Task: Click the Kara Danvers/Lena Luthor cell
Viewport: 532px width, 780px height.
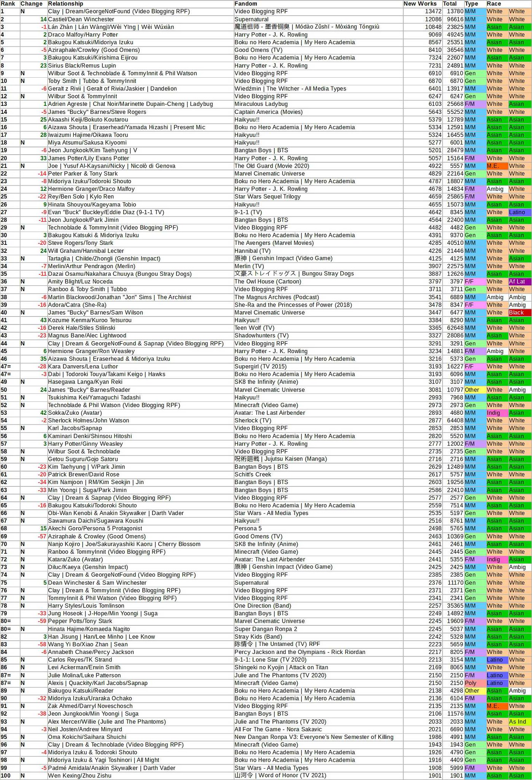Action: (140, 367)
